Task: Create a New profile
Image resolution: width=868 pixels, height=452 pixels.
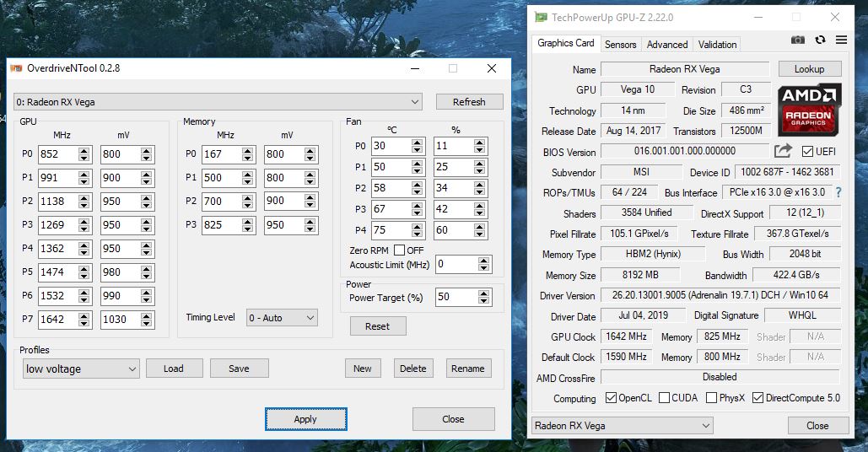Action: (363, 369)
